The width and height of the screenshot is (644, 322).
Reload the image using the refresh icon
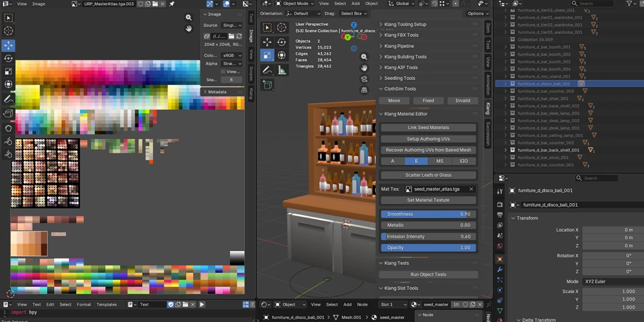238,36
